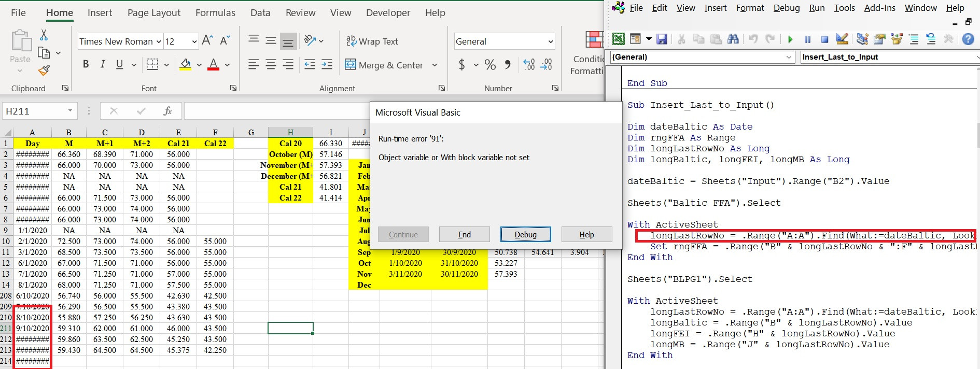Click the Save floppy disk icon in VBA toolbar
The height and width of the screenshot is (369, 980).
[x=662, y=39]
